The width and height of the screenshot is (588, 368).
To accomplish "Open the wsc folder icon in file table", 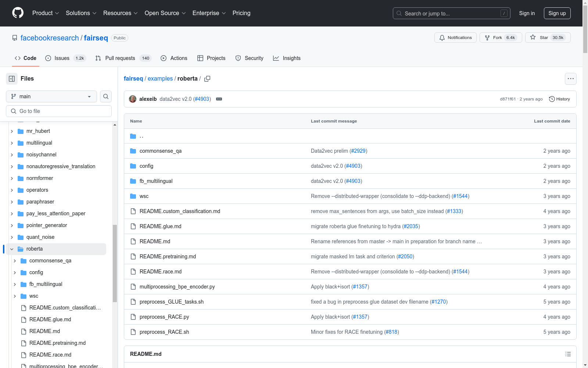I will tap(133, 196).
